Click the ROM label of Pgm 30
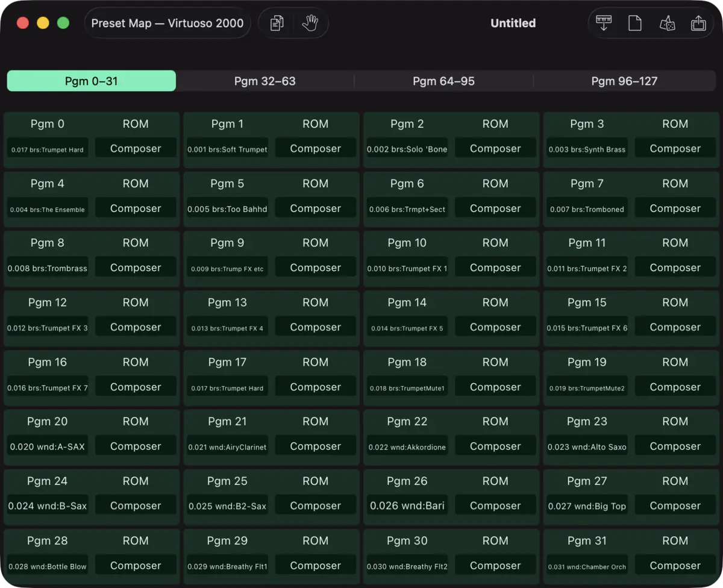Viewport: 723px width, 588px height. click(495, 540)
